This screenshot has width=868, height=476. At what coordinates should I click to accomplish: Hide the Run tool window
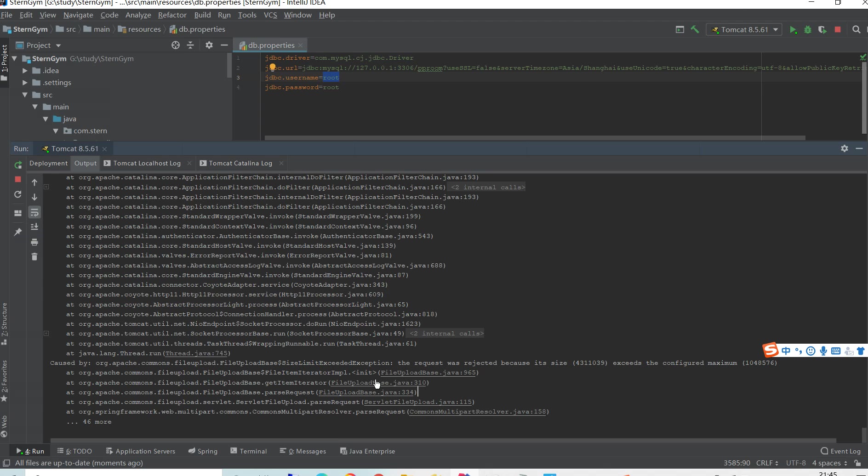point(859,148)
